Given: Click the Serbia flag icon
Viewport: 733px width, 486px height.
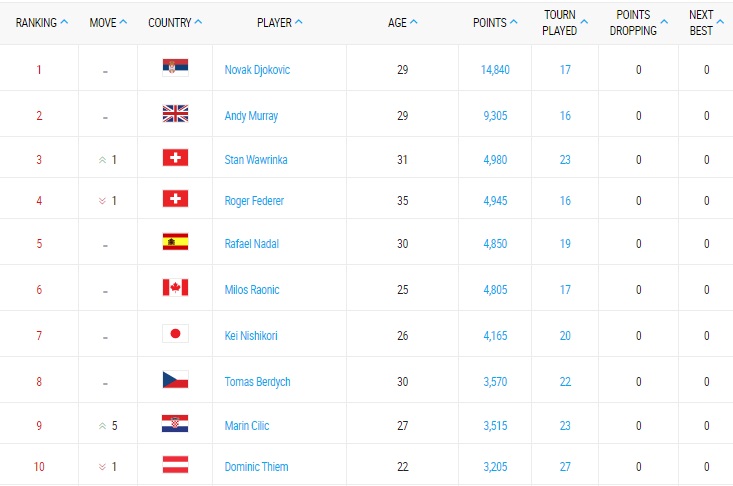Looking at the screenshot, I should coord(175,68).
